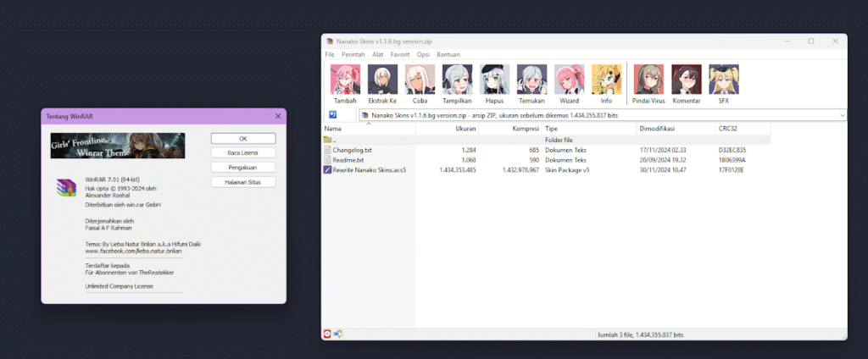Click the WinRAR books logo in About dialog
Image resolution: width=868 pixels, height=359 pixels.
pyautogui.click(x=65, y=187)
